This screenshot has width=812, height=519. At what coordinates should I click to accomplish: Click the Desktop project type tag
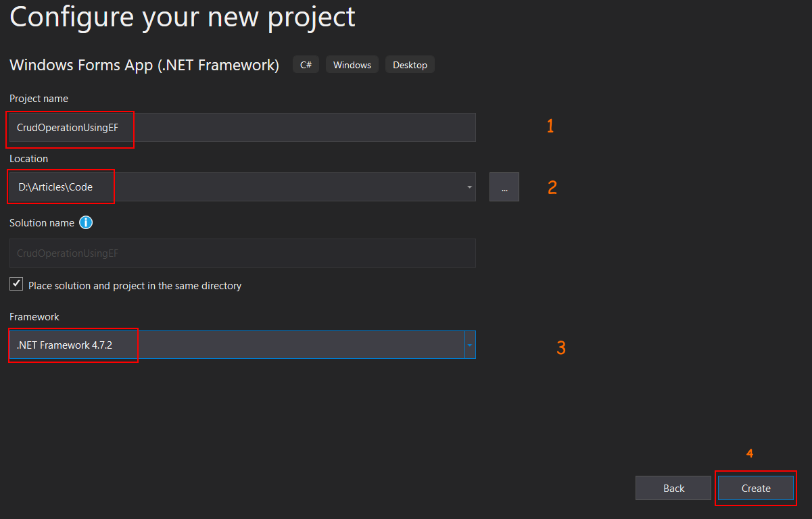click(x=410, y=65)
